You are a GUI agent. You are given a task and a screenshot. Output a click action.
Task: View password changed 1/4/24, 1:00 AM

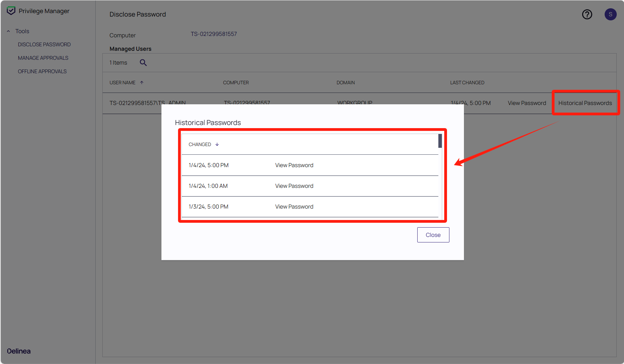[x=294, y=186]
